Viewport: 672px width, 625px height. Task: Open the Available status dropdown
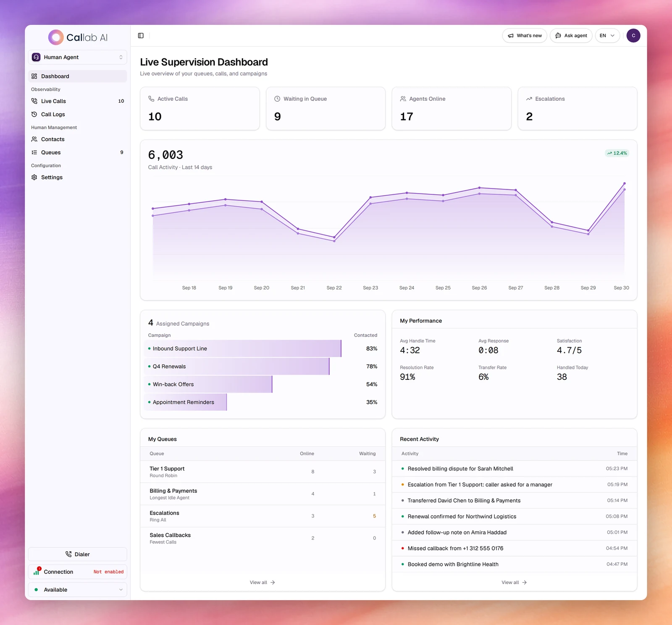pos(78,589)
